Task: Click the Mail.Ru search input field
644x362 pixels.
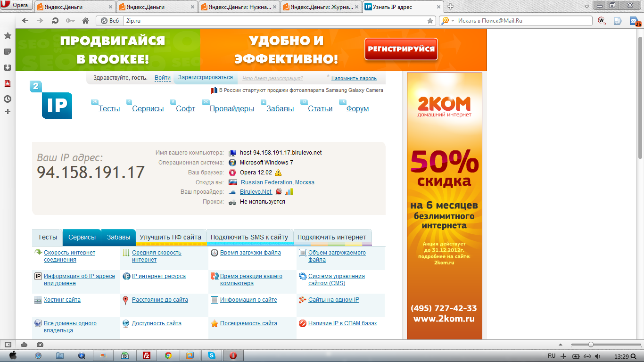Action: 523,21
